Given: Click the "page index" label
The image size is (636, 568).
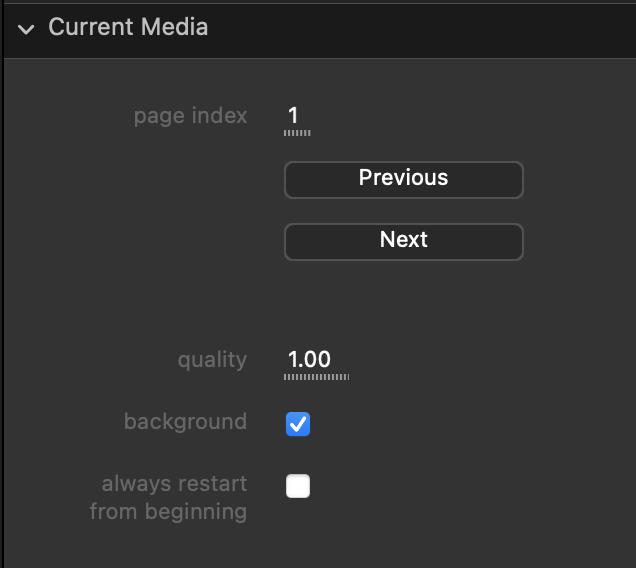Looking at the screenshot, I should [190, 116].
